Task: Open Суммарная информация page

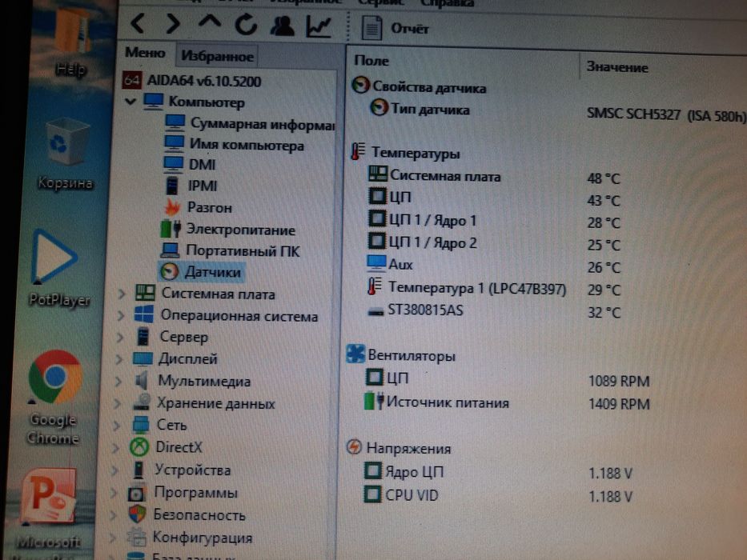Action: point(250,124)
